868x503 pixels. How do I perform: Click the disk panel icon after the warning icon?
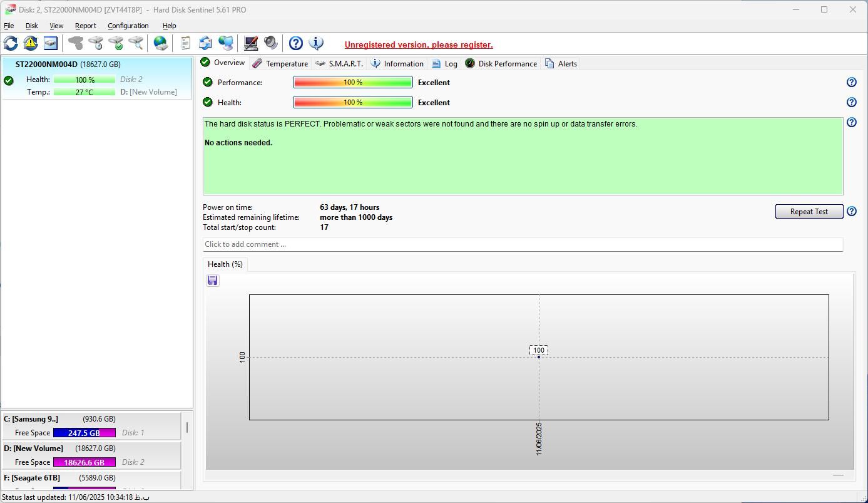point(51,43)
